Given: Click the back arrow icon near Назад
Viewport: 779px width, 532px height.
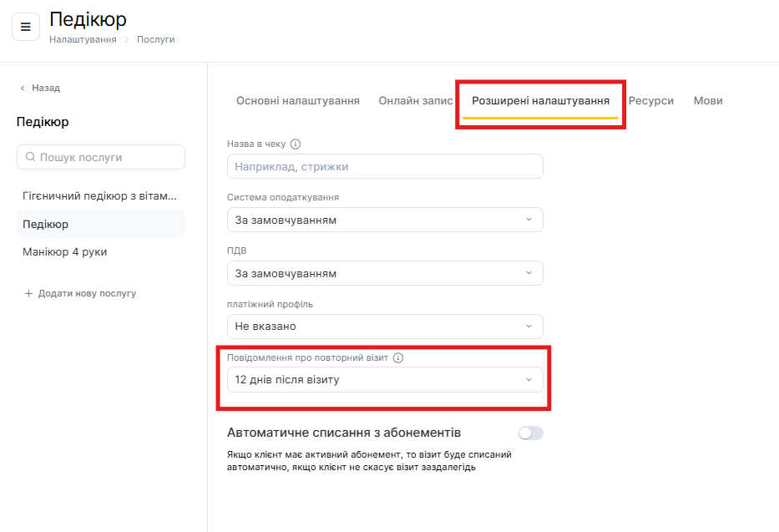Looking at the screenshot, I should click(23, 88).
